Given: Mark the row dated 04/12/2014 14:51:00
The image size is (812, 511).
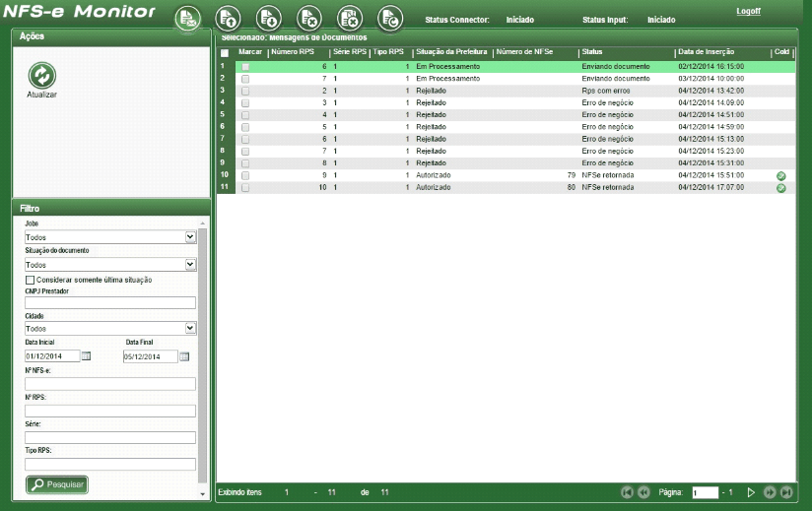Looking at the screenshot, I should pyautogui.click(x=245, y=115).
